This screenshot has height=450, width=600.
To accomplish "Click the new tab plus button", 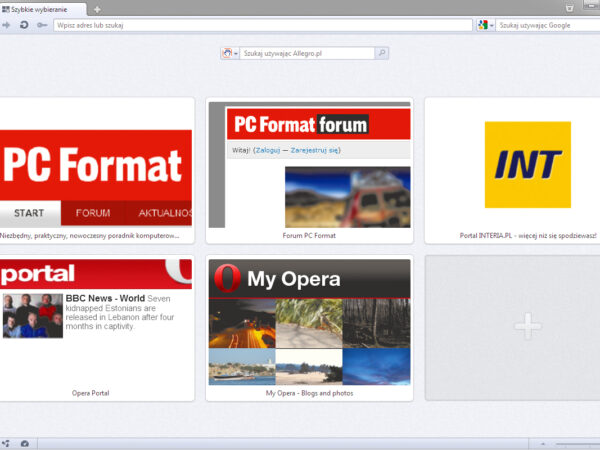I will 97,9.
